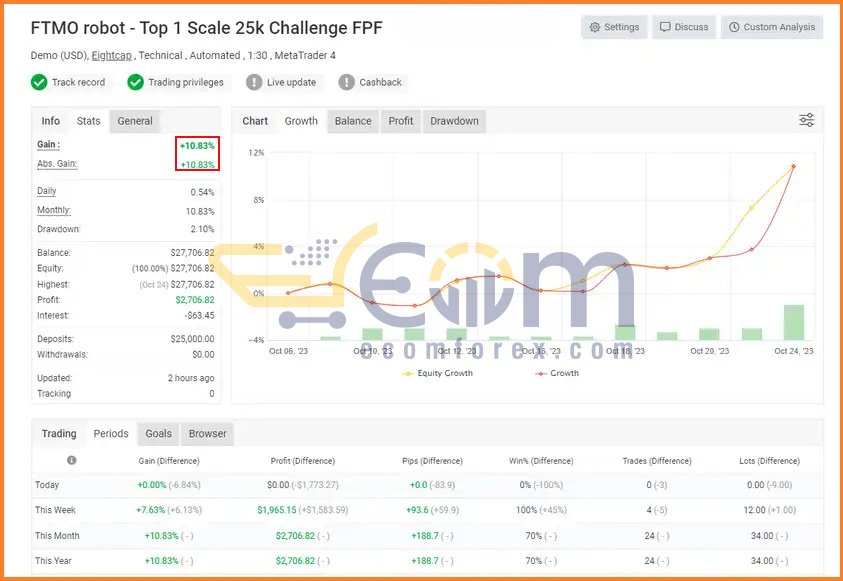
Task: Click the Abs. Gain label link
Action: click(57, 164)
